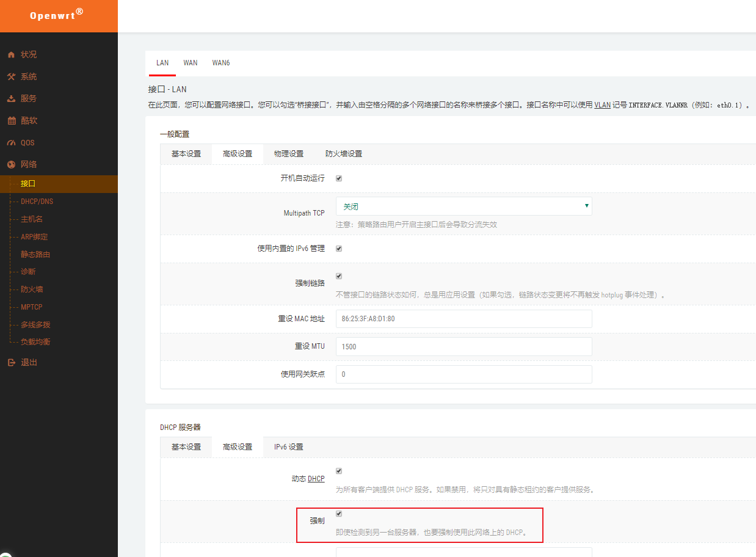
Task: Open the 物理设置 tab
Action: pyautogui.click(x=289, y=153)
